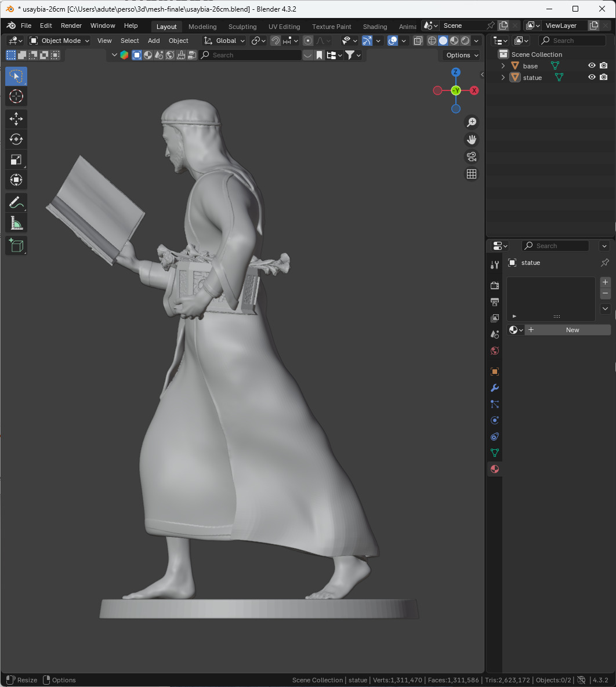Hide the statue object with eye icon
The height and width of the screenshot is (687, 616).
pos(592,77)
